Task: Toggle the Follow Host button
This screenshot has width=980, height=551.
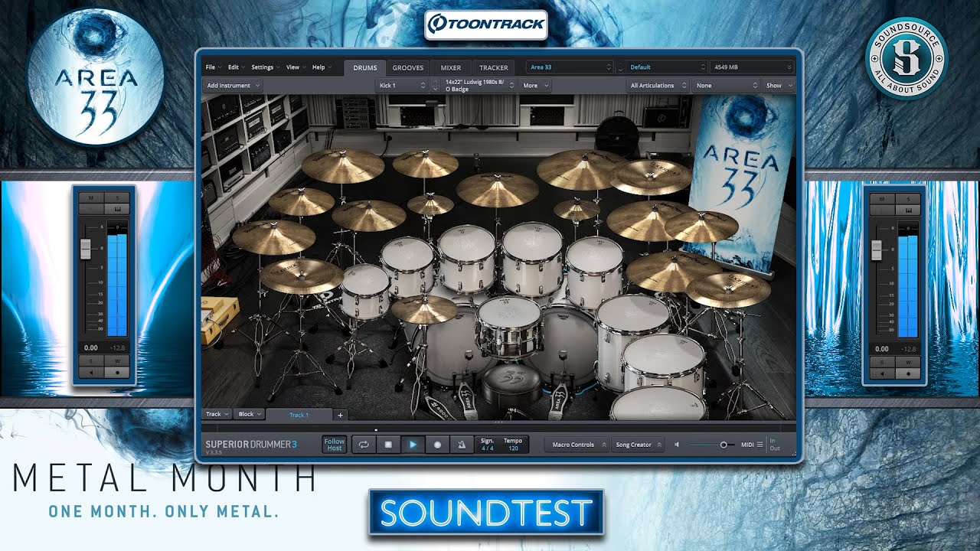Action: pos(335,445)
